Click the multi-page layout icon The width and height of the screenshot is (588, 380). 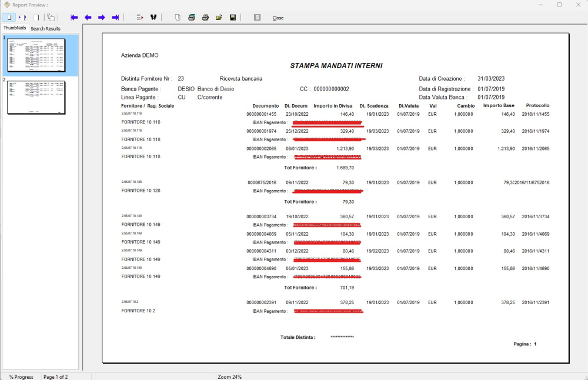point(51,18)
